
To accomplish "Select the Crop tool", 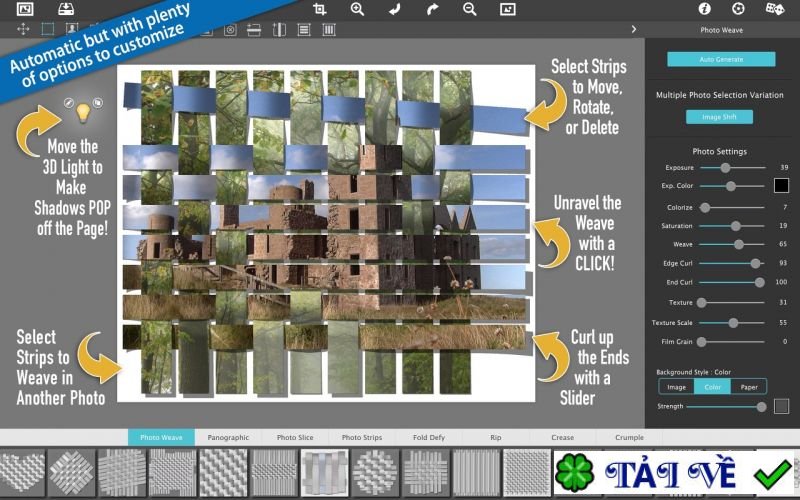I will click(x=320, y=9).
